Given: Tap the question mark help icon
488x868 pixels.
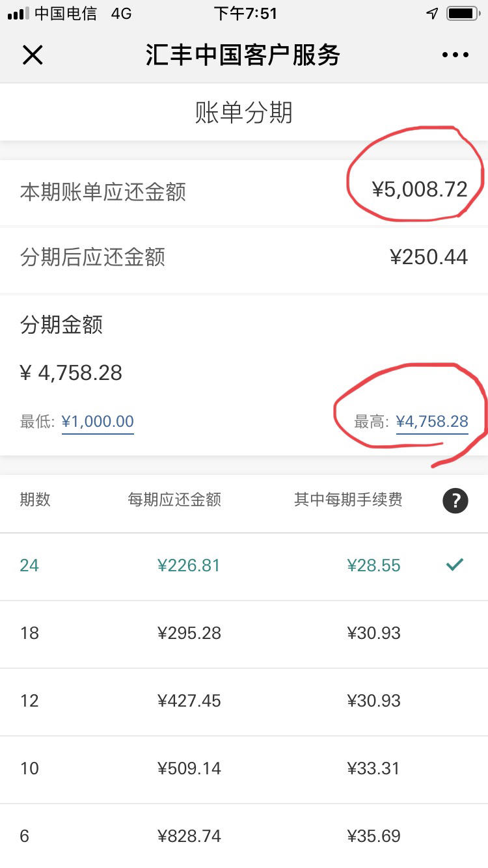Looking at the screenshot, I should click(x=455, y=500).
